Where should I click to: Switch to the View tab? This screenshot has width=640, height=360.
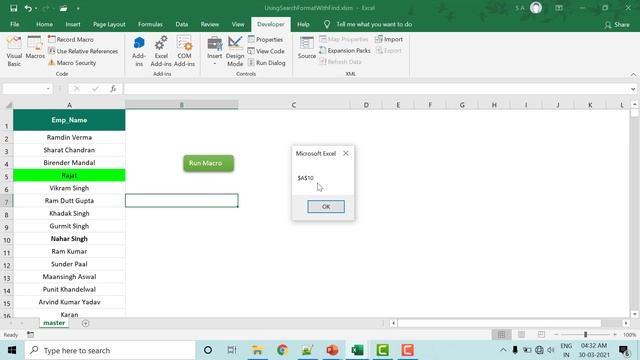(x=238, y=24)
